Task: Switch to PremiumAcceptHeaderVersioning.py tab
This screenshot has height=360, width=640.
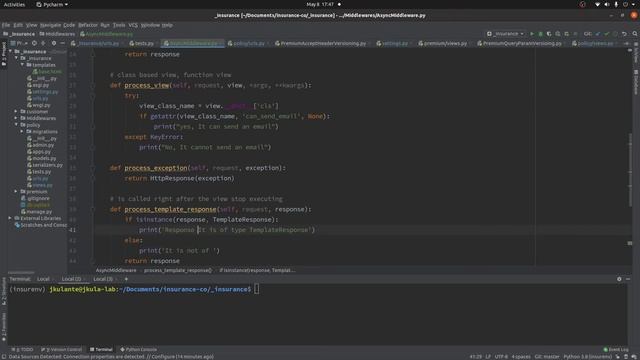Action: coord(322,43)
